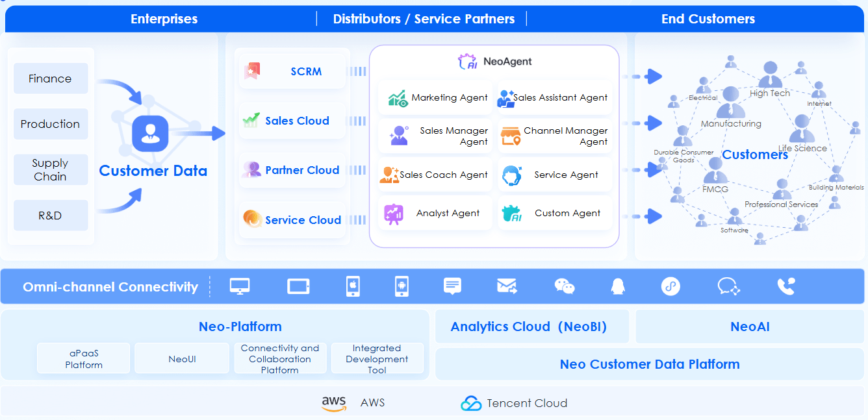
Task: Click the WeChat channel icon
Action: 565,286
